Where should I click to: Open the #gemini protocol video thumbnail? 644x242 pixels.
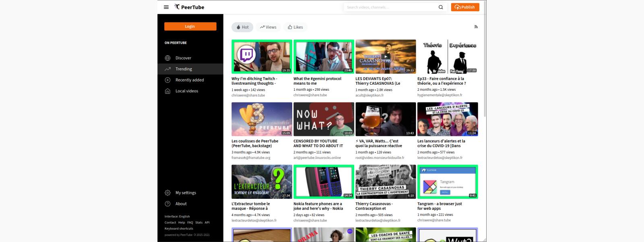coord(324,56)
